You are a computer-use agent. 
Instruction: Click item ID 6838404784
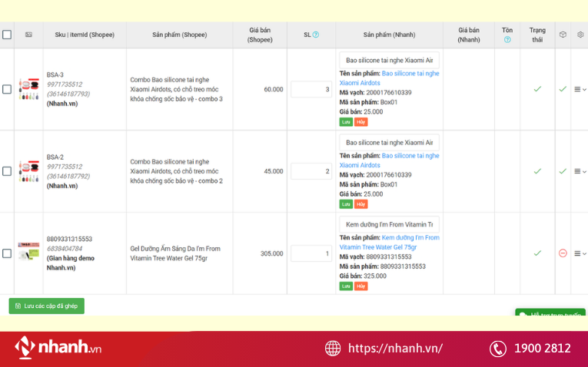64,249
